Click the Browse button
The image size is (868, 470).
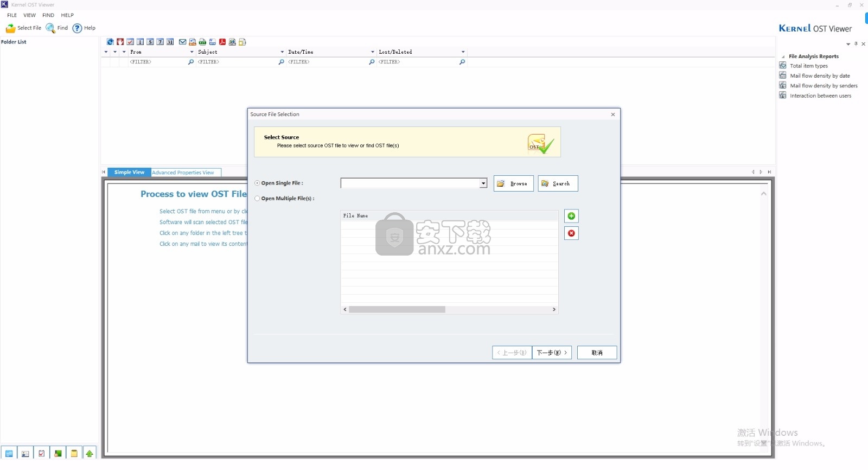point(514,183)
